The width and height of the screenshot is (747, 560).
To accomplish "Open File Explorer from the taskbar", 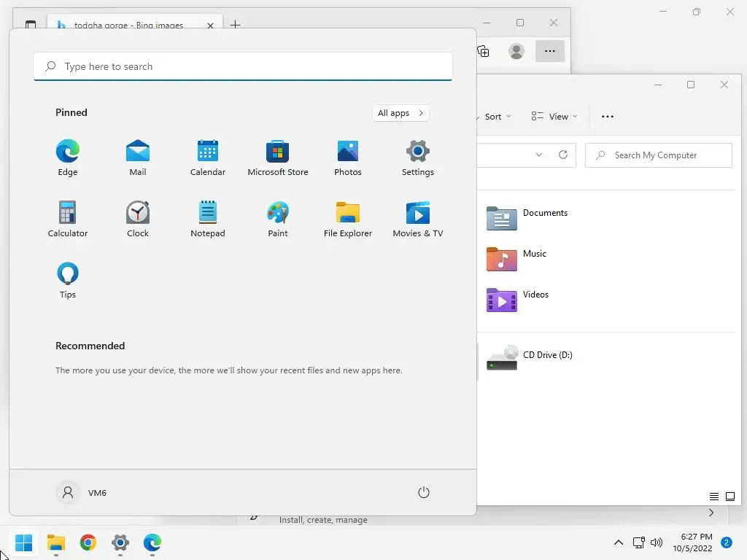I will (56, 542).
